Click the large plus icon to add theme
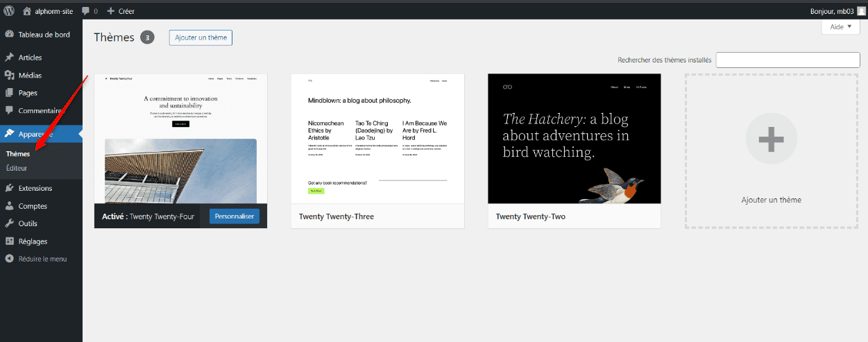The height and width of the screenshot is (342, 868). coord(771,139)
